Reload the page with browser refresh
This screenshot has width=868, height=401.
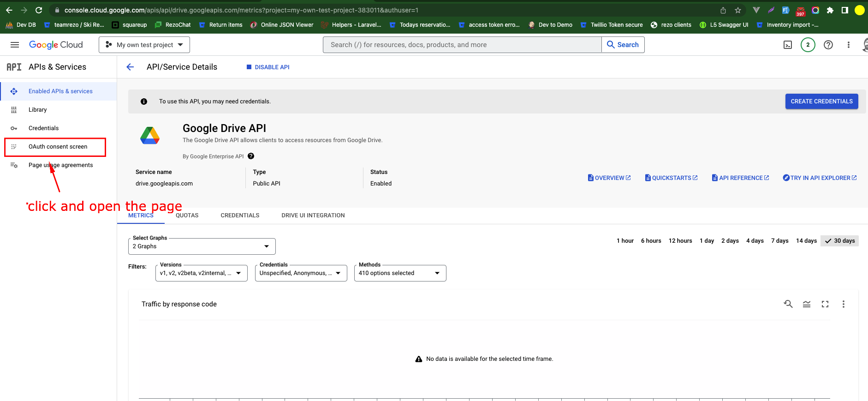[39, 10]
